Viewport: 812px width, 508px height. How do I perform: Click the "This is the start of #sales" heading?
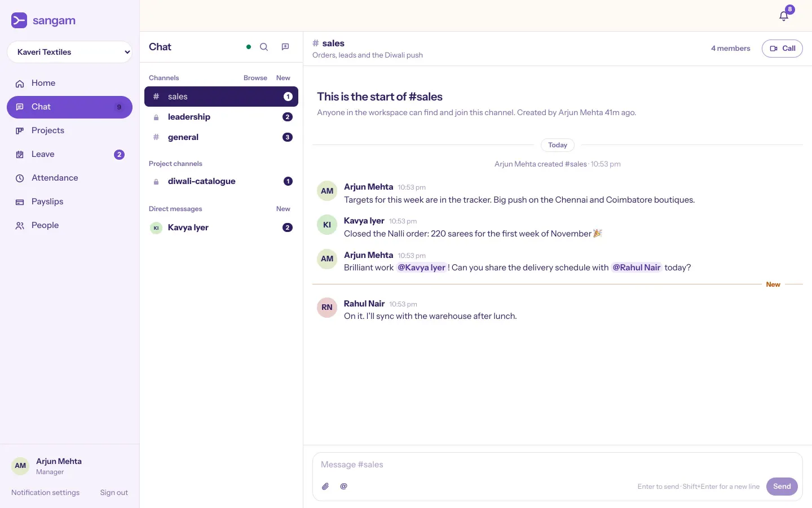(x=379, y=97)
